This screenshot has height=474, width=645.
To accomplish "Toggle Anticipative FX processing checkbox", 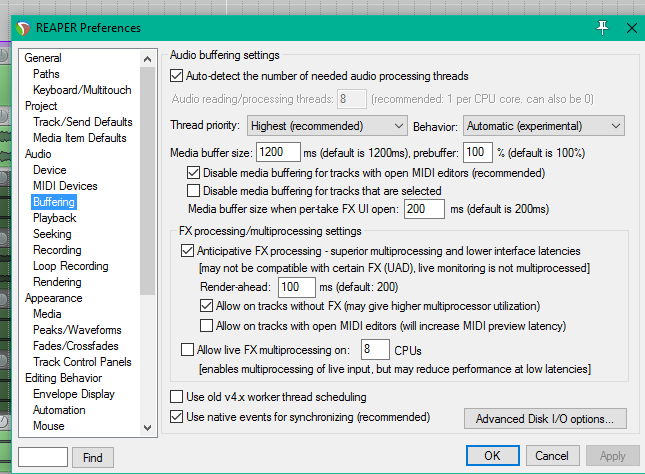I will (187, 251).
